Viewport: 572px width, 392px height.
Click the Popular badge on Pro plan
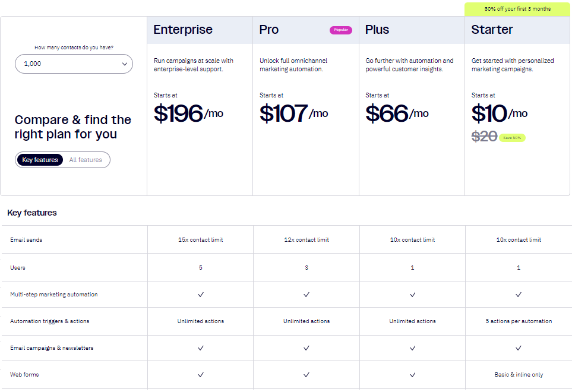tap(341, 30)
